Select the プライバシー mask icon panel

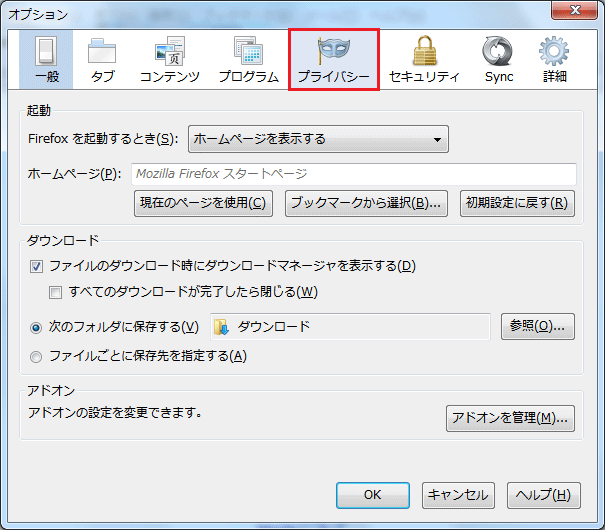click(334, 60)
